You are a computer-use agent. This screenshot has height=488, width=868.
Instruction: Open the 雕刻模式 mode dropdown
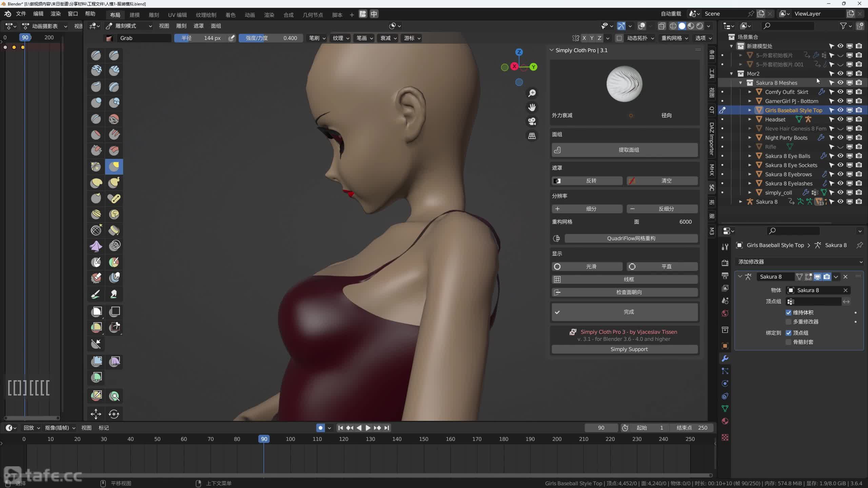pos(129,26)
